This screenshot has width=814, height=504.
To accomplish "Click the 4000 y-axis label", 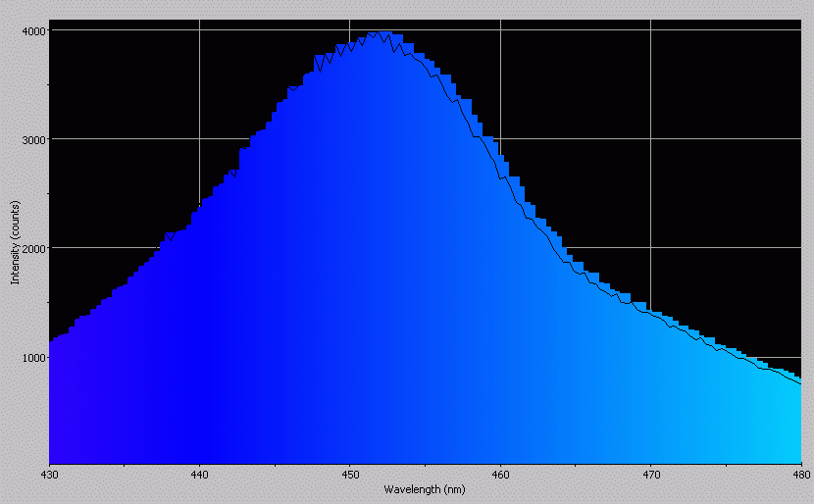I will click(33, 30).
